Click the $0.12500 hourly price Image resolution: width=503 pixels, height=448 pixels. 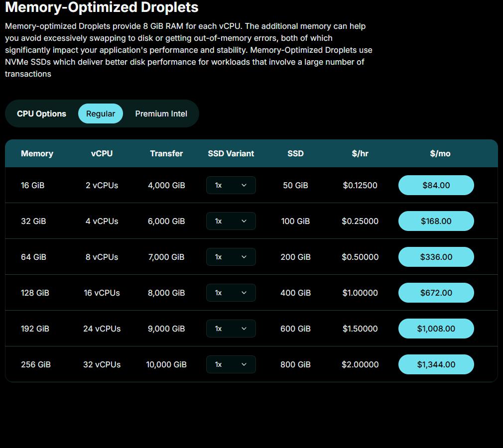[360, 185]
